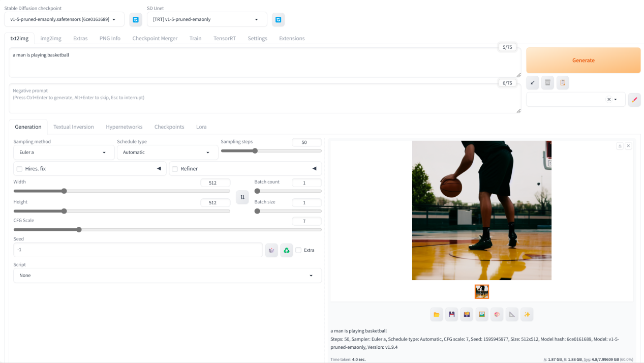This screenshot has width=644, height=363.
Task: Apply selected styles clipboard icon
Action: [563, 83]
